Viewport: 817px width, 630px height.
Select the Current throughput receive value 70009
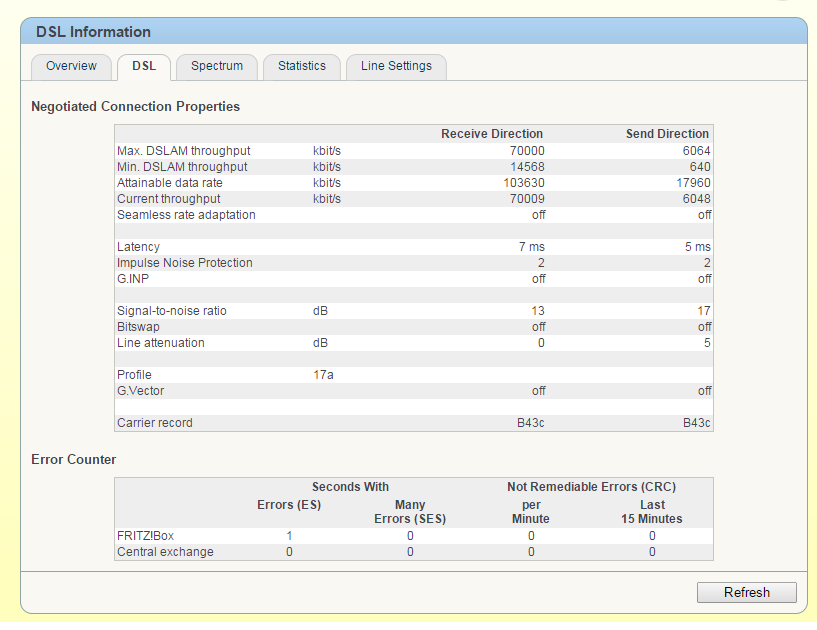pos(527,199)
